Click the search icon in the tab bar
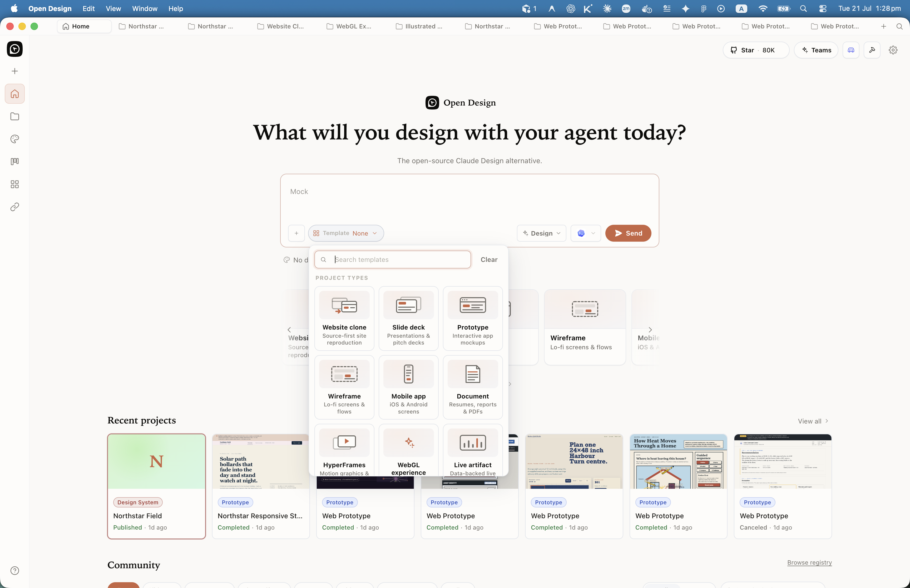910x588 pixels. [899, 26]
